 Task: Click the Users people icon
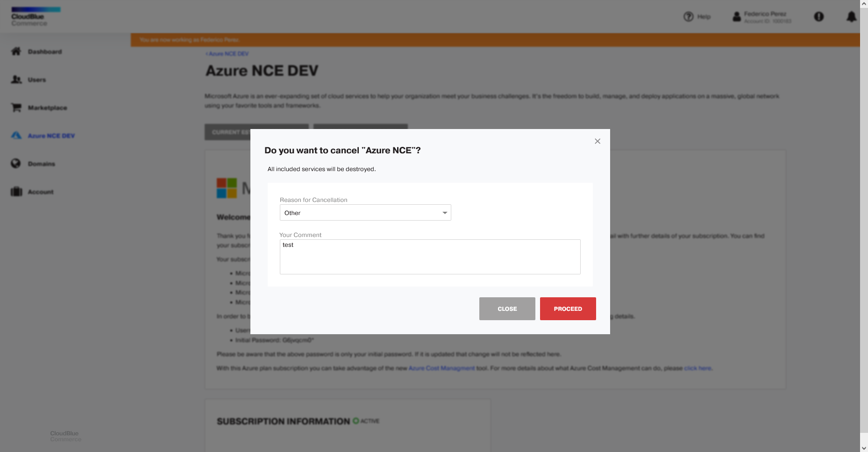click(x=16, y=79)
